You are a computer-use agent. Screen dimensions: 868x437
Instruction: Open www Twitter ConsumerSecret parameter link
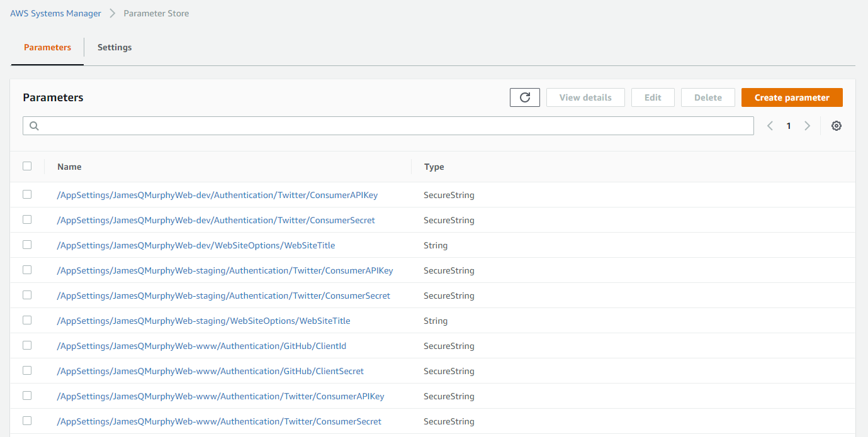219,421
